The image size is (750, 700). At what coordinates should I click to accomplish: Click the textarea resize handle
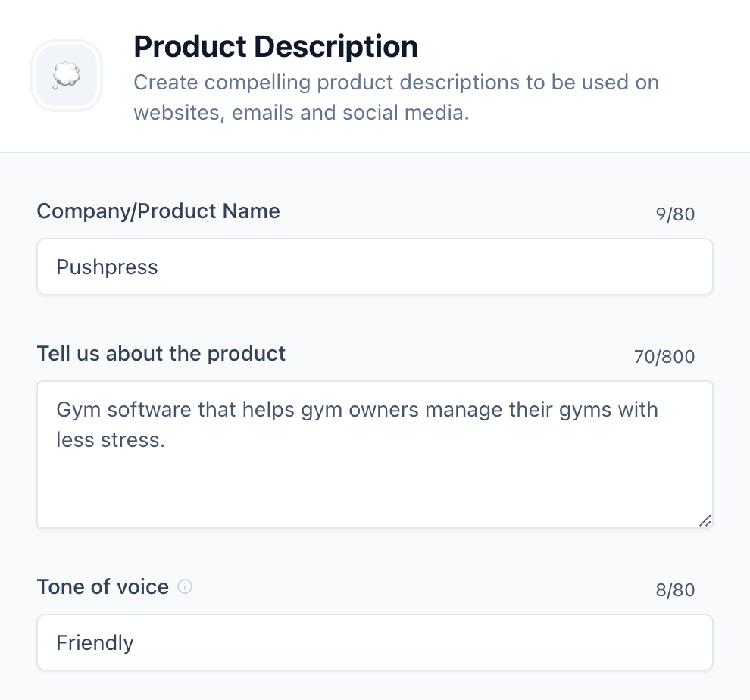(x=704, y=520)
